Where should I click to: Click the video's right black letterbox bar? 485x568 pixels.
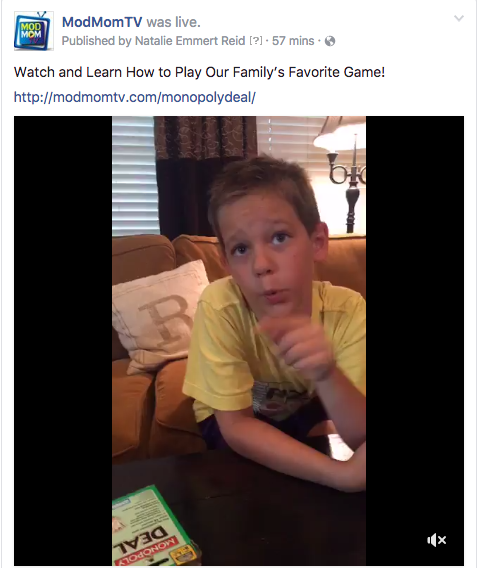tap(415, 341)
